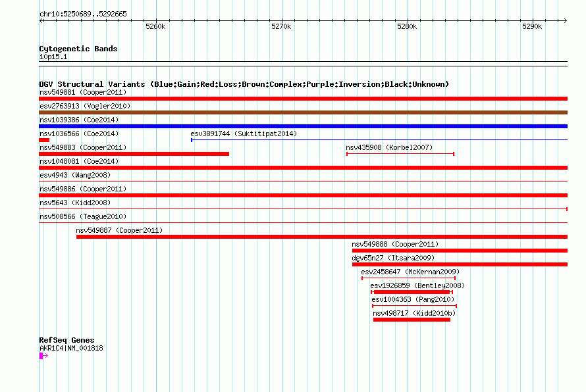The height and width of the screenshot is (392, 586).
Task: Click the AKR1C4 gene magenta arrow glyph
Action: (43, 356)
